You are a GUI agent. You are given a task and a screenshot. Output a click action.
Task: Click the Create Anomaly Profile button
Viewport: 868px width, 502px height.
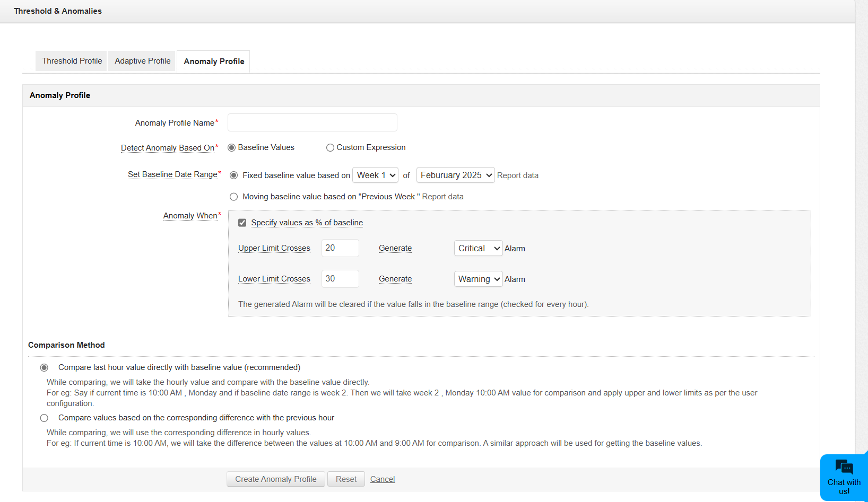[x=275, y=479]
